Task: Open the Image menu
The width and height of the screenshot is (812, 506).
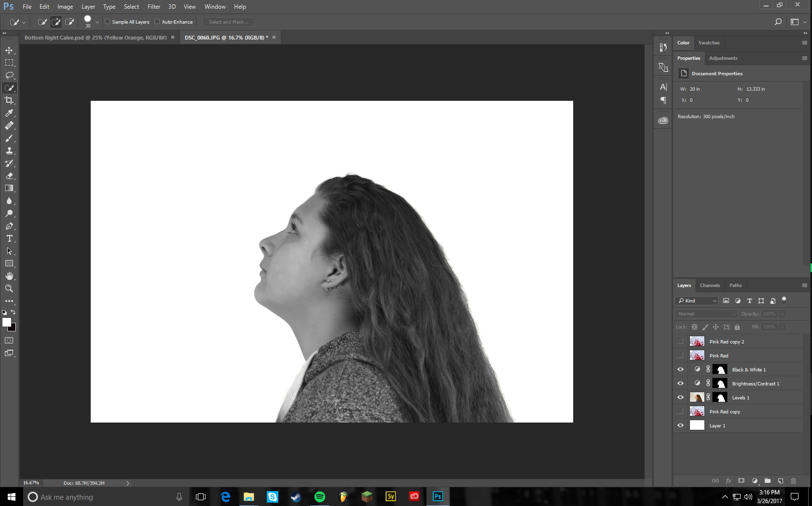Action: pyautogui.click(x=65, y=7)
